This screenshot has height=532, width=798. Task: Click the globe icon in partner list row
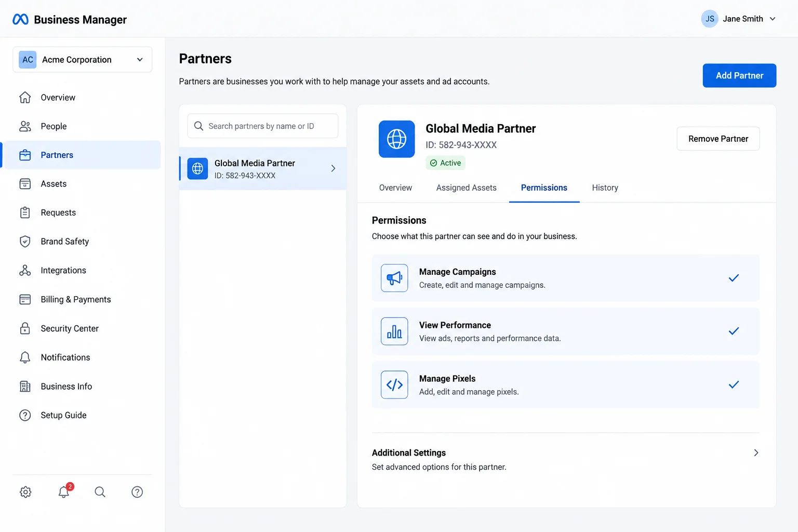click(x=197, y=168)
